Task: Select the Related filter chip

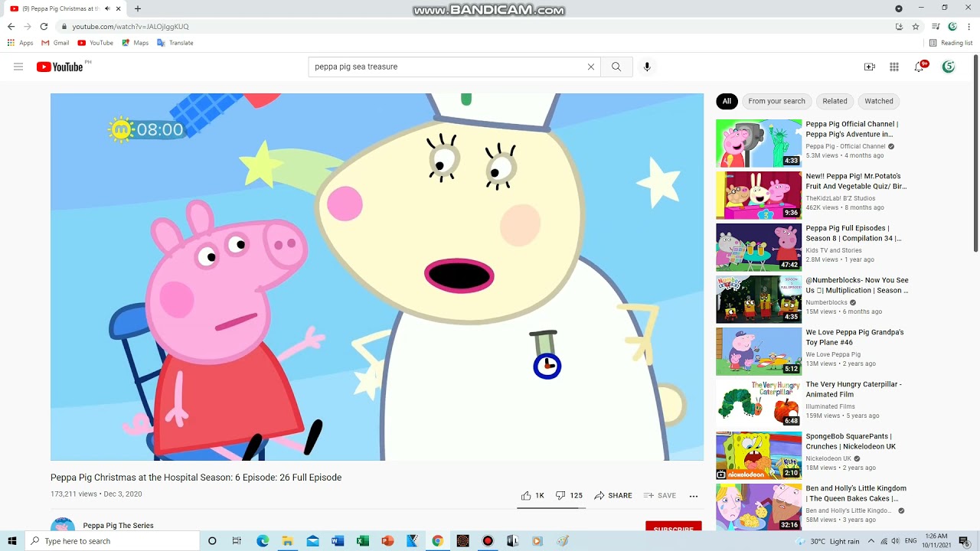Action: (835, 101)
